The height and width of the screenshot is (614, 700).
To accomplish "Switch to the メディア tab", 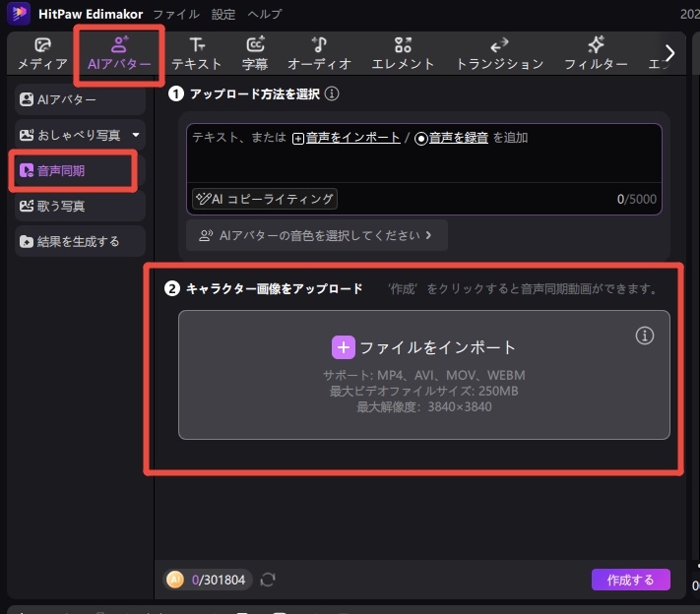I will coord(42,54).
